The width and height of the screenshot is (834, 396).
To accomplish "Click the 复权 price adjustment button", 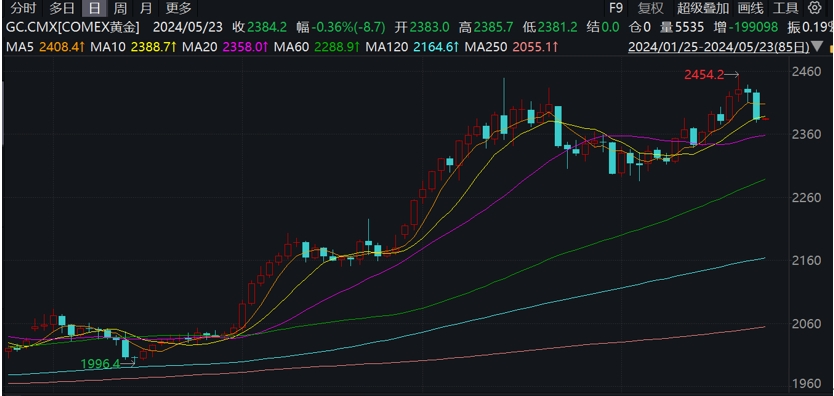I will (x=650, y=8).
